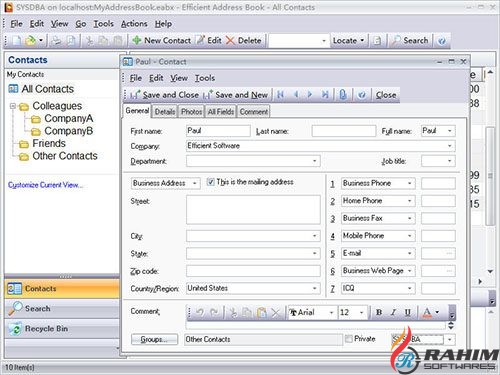The width and height of the screenshot is (500, 375).
Task: Click the Paste icon in main toolbar
Action: pyautogui.click(x=118, y=41)
